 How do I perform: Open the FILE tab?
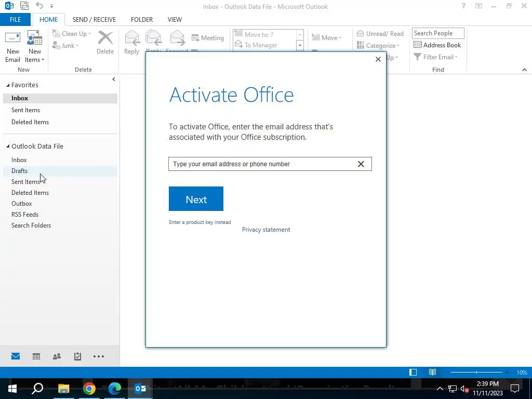point(15,19)
